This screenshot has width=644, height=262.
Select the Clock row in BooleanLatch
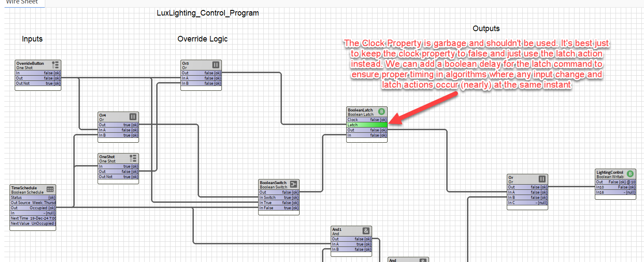click(367, 120)
